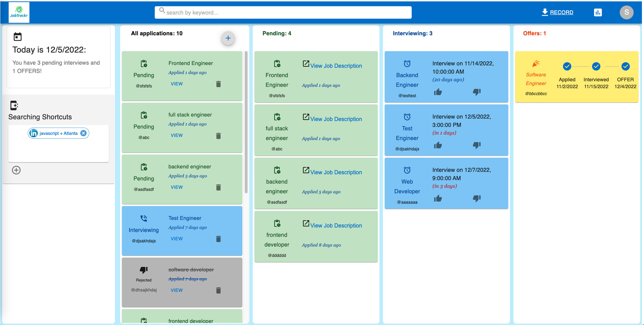Click the OFFER 12/4/2022 checkmark circle

click(x=626, y=66)
